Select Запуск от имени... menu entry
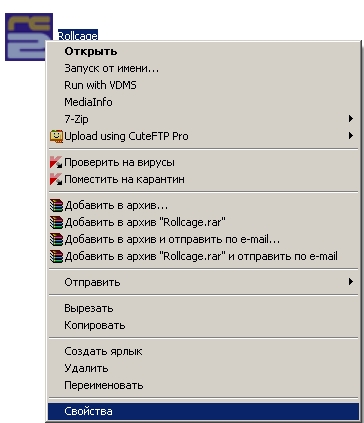This screenshot has height=423, width=364. pos(203,68)
